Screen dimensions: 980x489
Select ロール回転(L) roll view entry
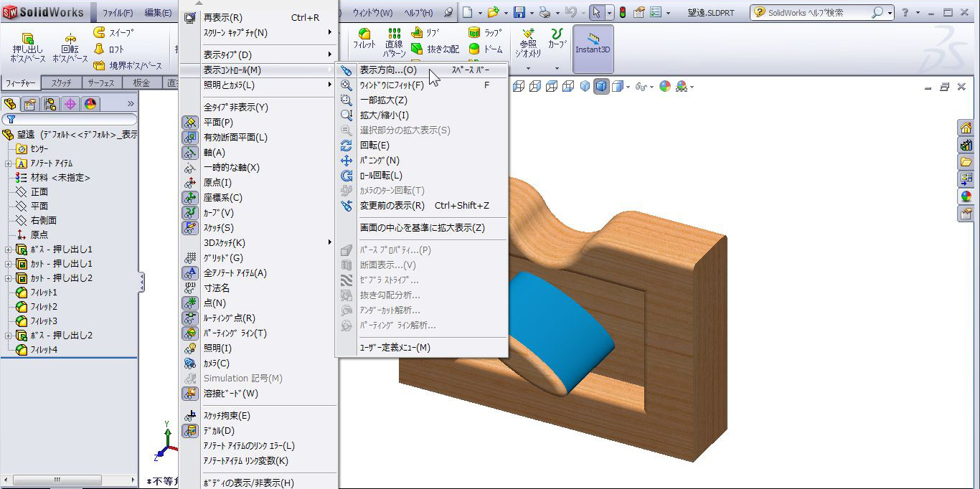422,176
